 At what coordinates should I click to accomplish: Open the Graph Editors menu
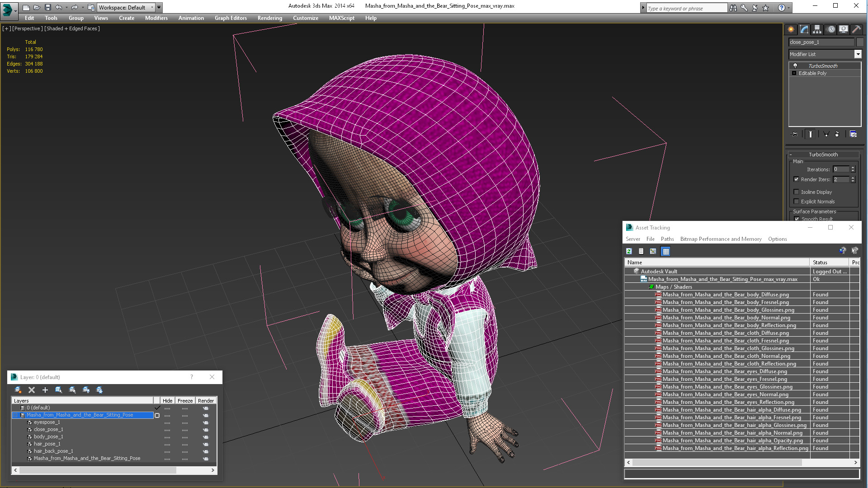pos(231,18)
